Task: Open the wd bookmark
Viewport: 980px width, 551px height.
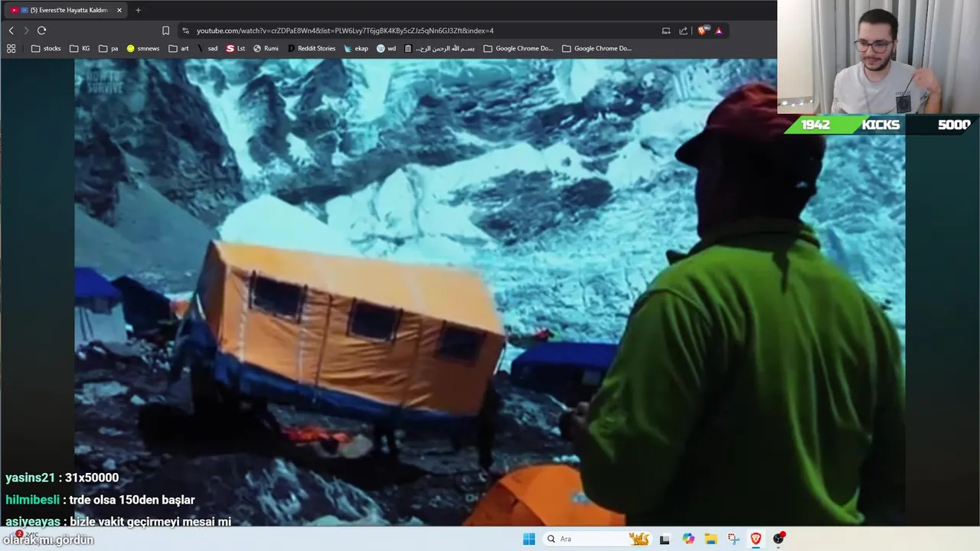Action: point(386,48)
